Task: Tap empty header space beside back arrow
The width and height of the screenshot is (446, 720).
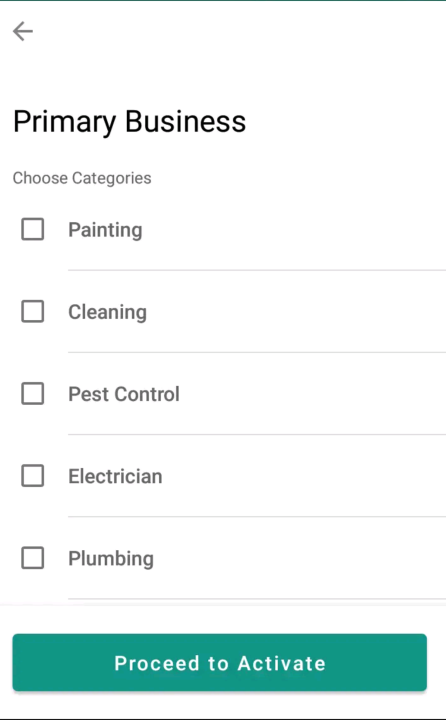Action: [x=239, y=32]
